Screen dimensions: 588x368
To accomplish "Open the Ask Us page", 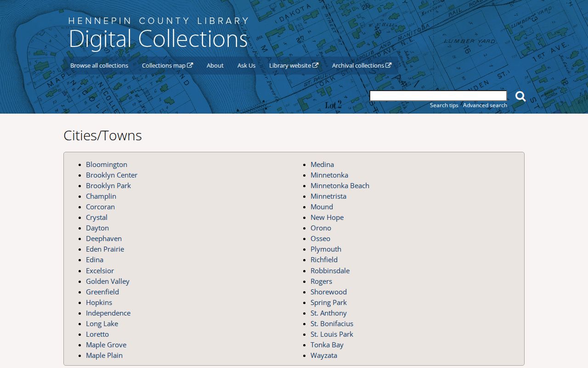I will [x=246, y=65].
